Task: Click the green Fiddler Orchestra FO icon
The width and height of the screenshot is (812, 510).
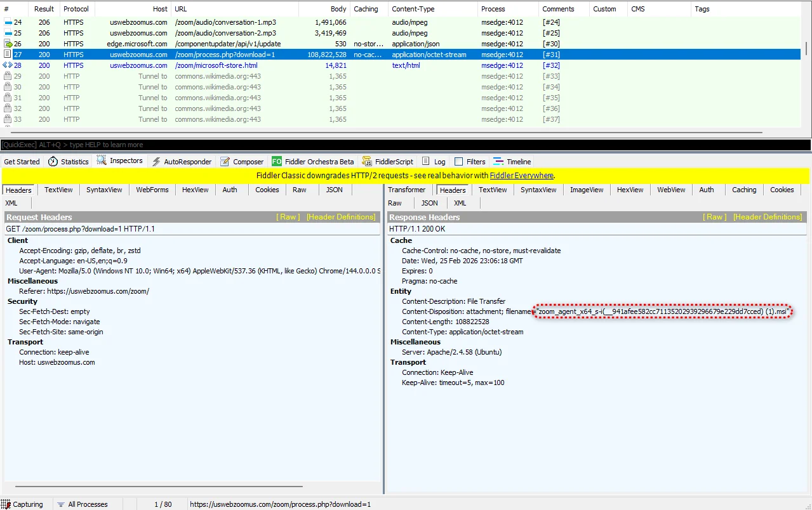Action: (x=277, y=162)
